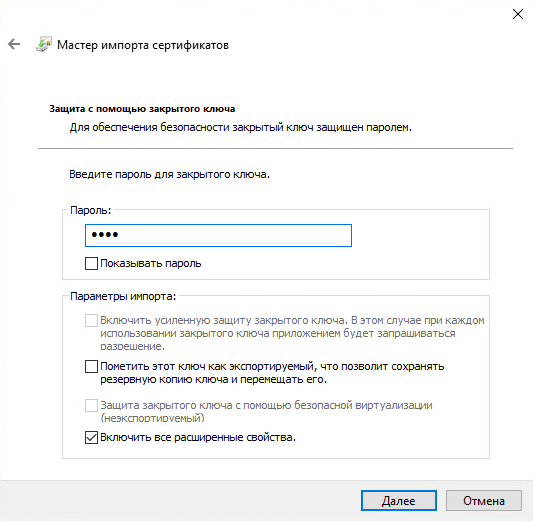The height and width of the screenshot is (522, 534).
Task: Click the Пароль: group label
Action: tap(91, 210)
